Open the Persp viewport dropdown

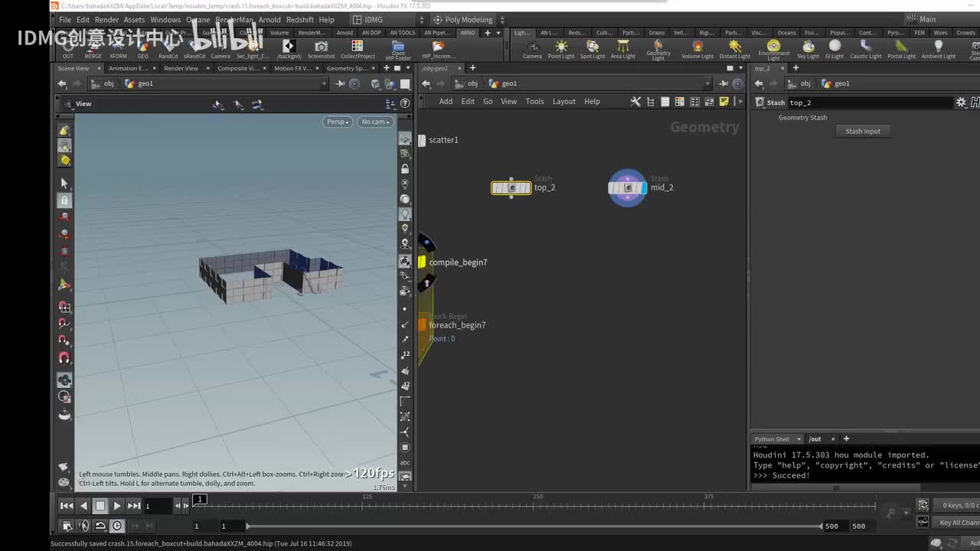coord(337,122)
